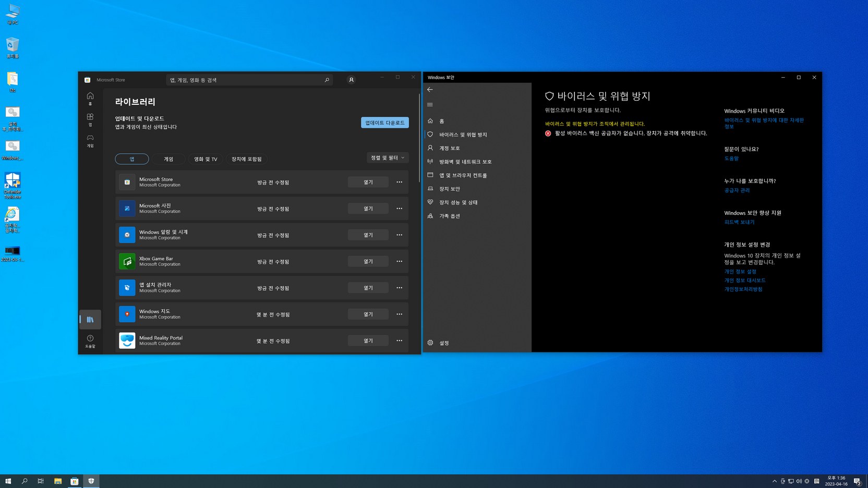Click 열기 for Xbox Game Bar
Screen dimensions: 868x488
click(x=368, y=261)
